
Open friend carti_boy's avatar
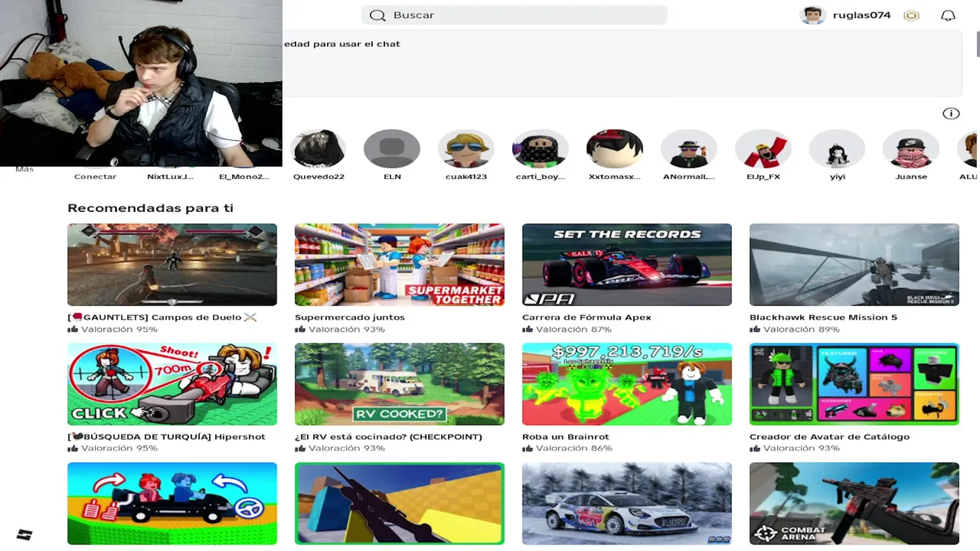pos(540,148)
